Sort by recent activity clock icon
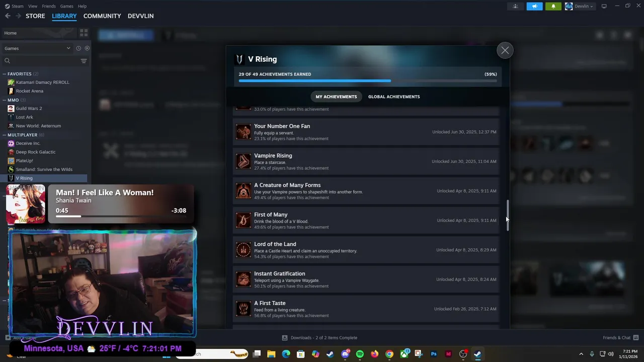The height and width of the screenshot is (362, 644). (x=78, y=48)
